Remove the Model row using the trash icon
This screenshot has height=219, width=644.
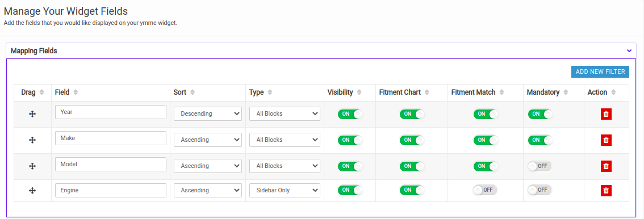click(x=606, y=166)
